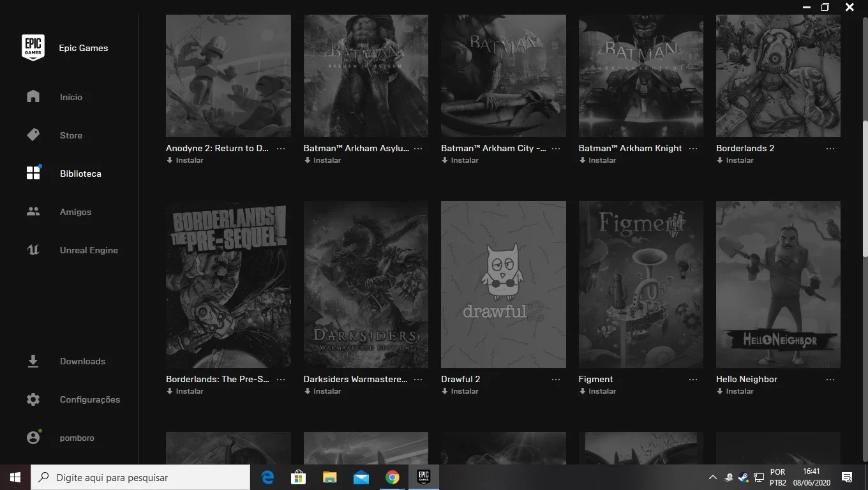Open three-dot menu for Drawful 2
The width and height of the screenshot is (868, 490).
(x=555, y=379)
